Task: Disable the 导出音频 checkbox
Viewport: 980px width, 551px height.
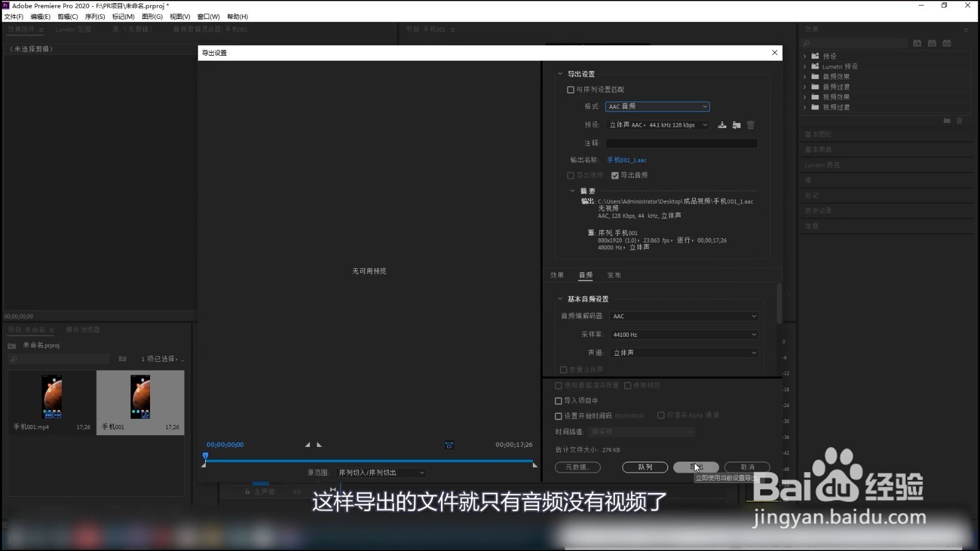Action: [615, 175]
